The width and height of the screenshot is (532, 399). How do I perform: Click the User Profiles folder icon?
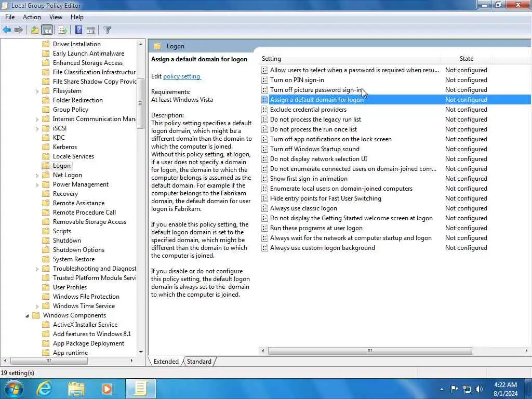(46, 287)
